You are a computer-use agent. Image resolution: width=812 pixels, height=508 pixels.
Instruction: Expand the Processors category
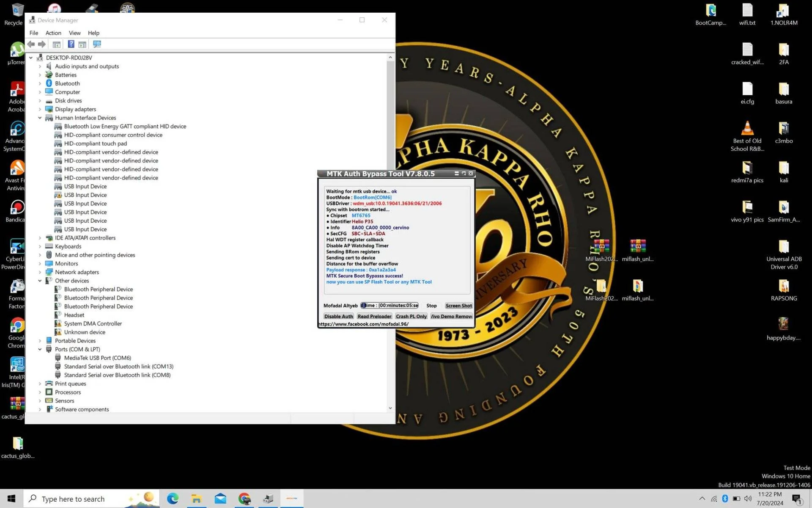pyautogui.click(x=40, y=392)
